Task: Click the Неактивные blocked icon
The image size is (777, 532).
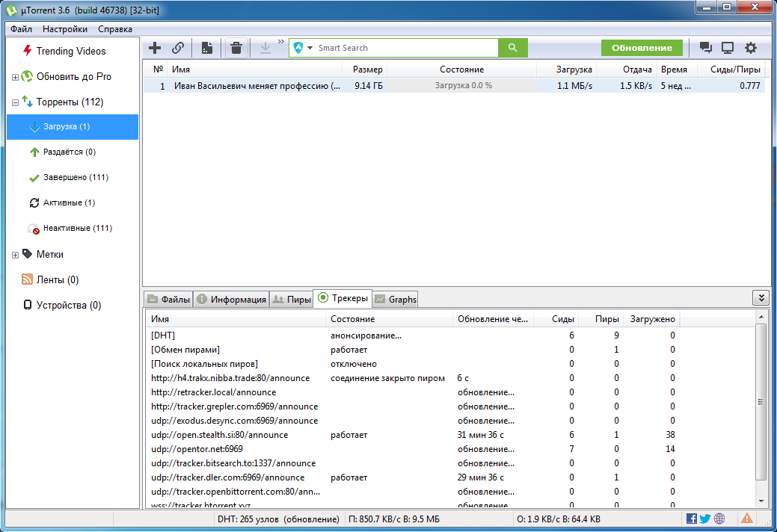Action: [x=33, y=229]
